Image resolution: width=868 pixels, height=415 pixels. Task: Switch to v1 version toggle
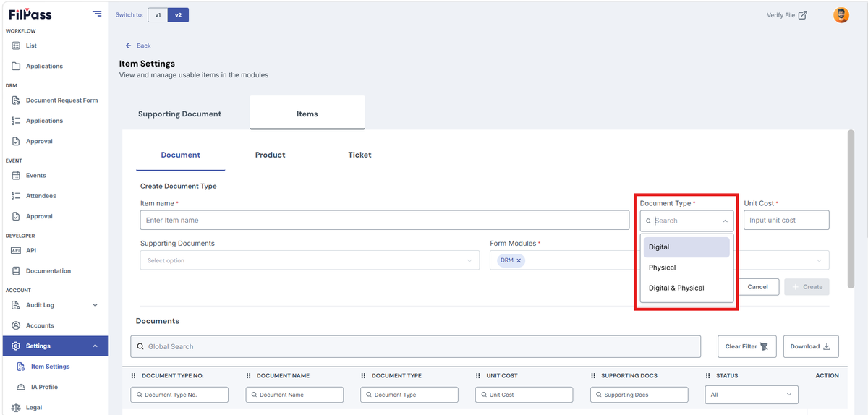(x=158, y=15)
